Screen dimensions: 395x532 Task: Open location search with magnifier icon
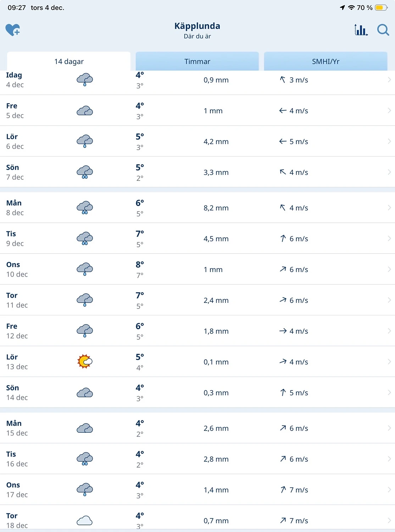click(x=383, y=30)
